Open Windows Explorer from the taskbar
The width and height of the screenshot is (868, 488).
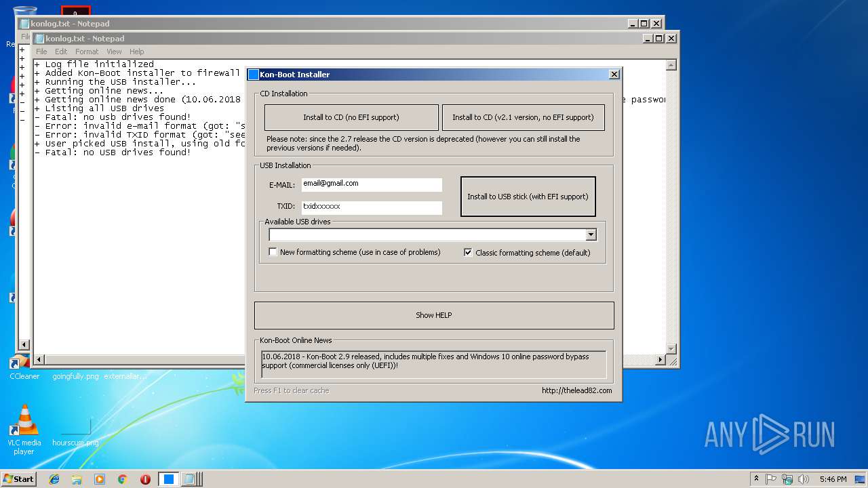tap(77, 479)
